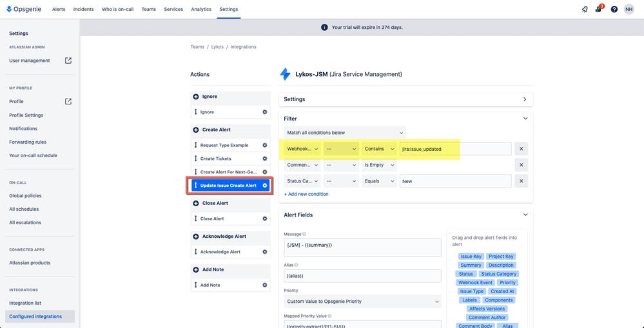This screenshot has height=328, width=644.
Task: Switch to the Analytics tab
Action: click(x=201, y=9)
